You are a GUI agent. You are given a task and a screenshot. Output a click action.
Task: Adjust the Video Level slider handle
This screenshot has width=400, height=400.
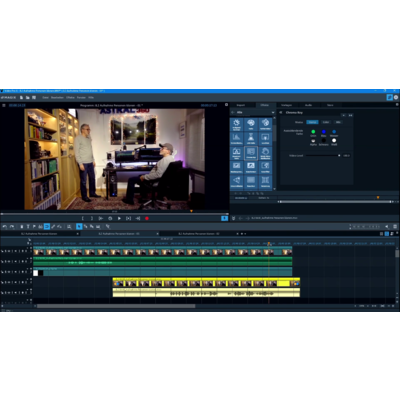click(x=339, y=155)
